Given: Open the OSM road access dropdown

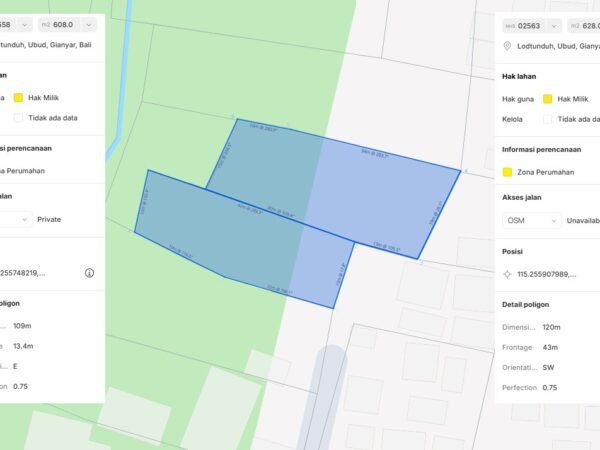Looking at the screenshot, I should [530, 220].
